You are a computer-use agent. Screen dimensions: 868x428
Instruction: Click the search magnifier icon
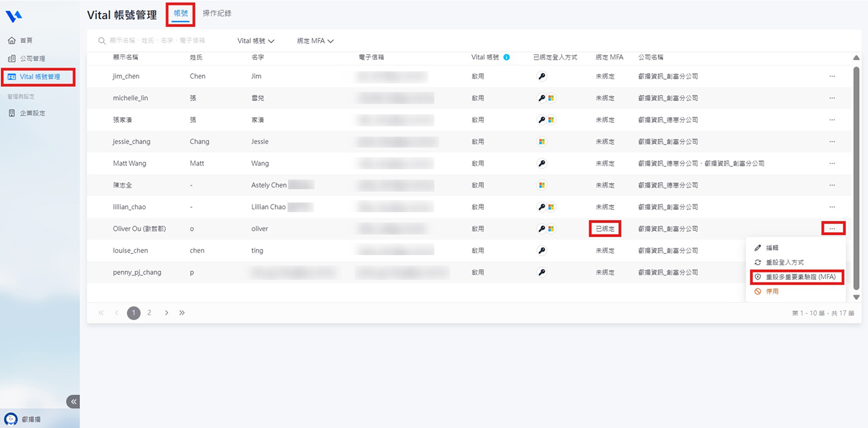tap(101, 41)
